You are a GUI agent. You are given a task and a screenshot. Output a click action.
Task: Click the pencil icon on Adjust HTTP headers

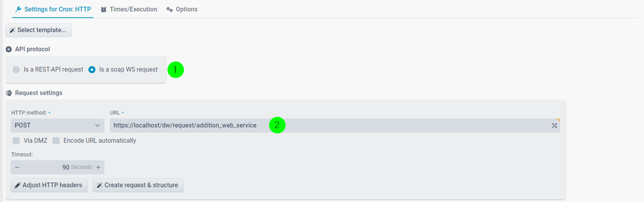point(17,185)
